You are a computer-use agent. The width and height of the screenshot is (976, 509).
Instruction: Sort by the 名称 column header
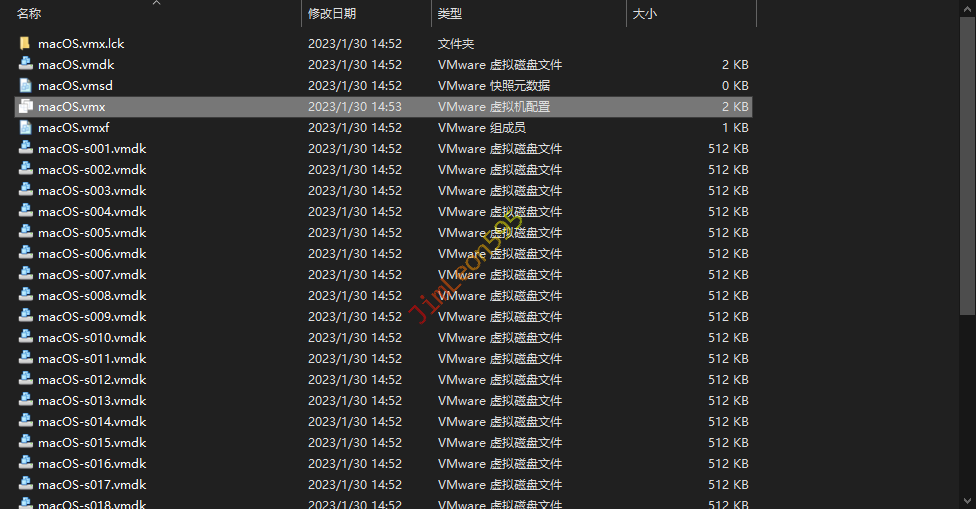click(29, 14)
